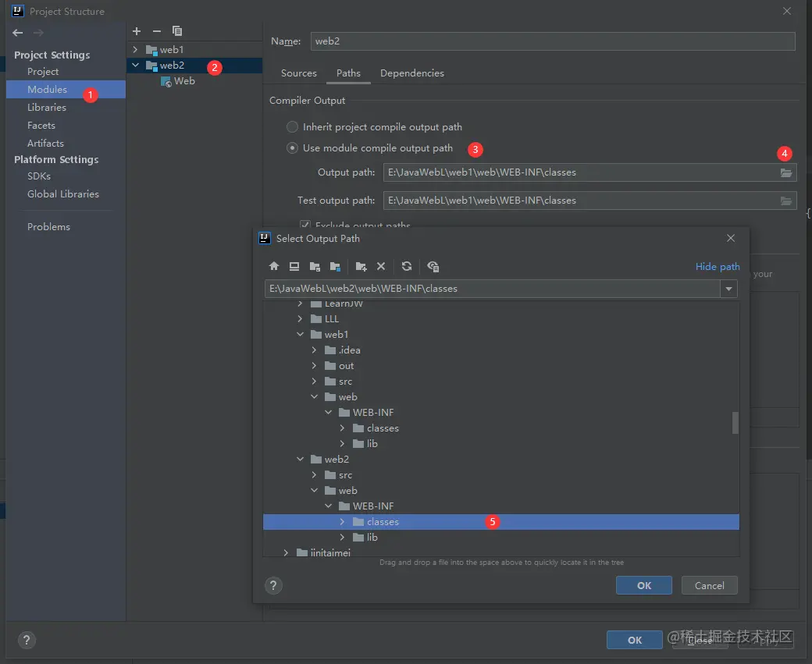Go forward with the right arrow
812x664 pixels.
click(38, 33)
